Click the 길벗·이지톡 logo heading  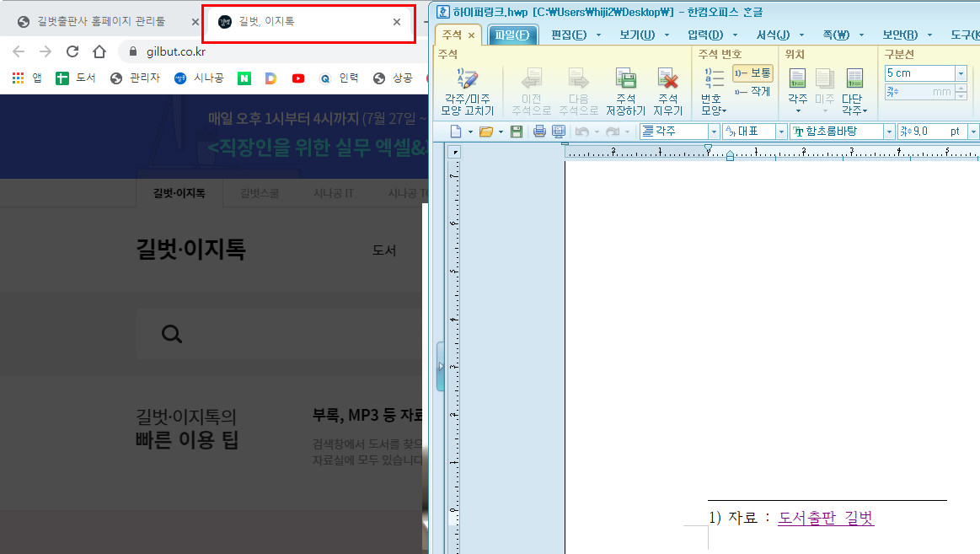(x=190, y=250)
